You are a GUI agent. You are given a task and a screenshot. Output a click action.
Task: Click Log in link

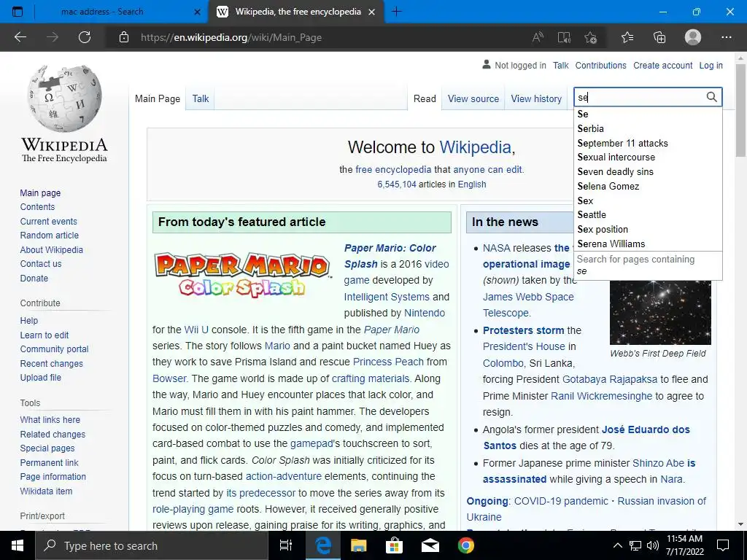click(711, 65)
